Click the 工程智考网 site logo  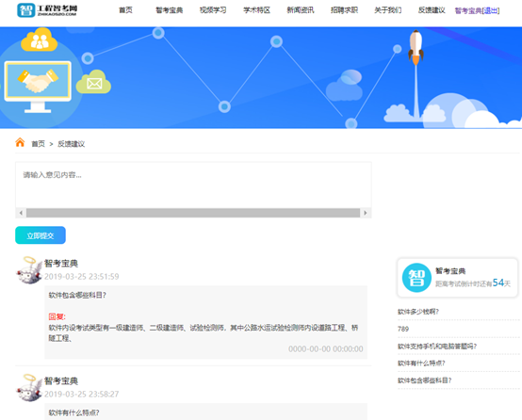point(47,10)
